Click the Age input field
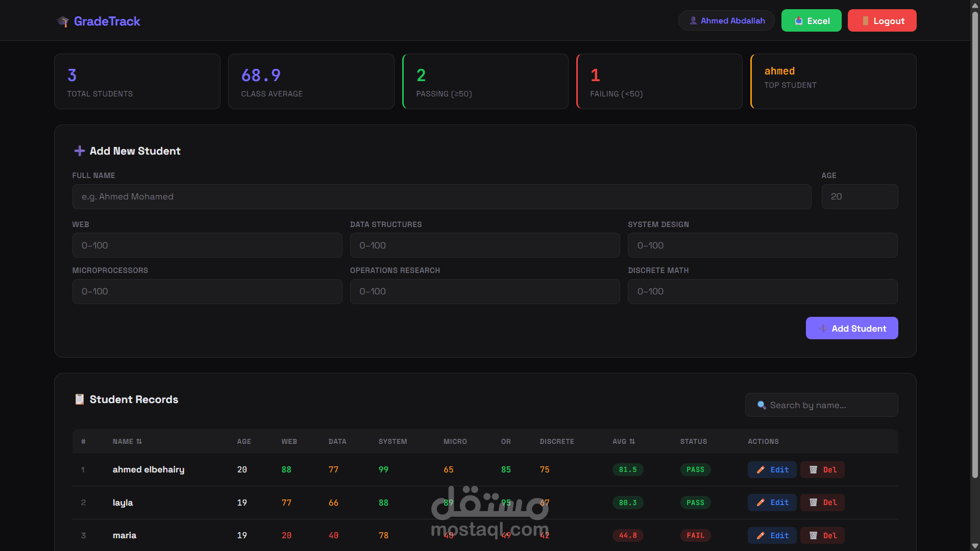The width and height of the screenshot is (980, 551). 860,197
